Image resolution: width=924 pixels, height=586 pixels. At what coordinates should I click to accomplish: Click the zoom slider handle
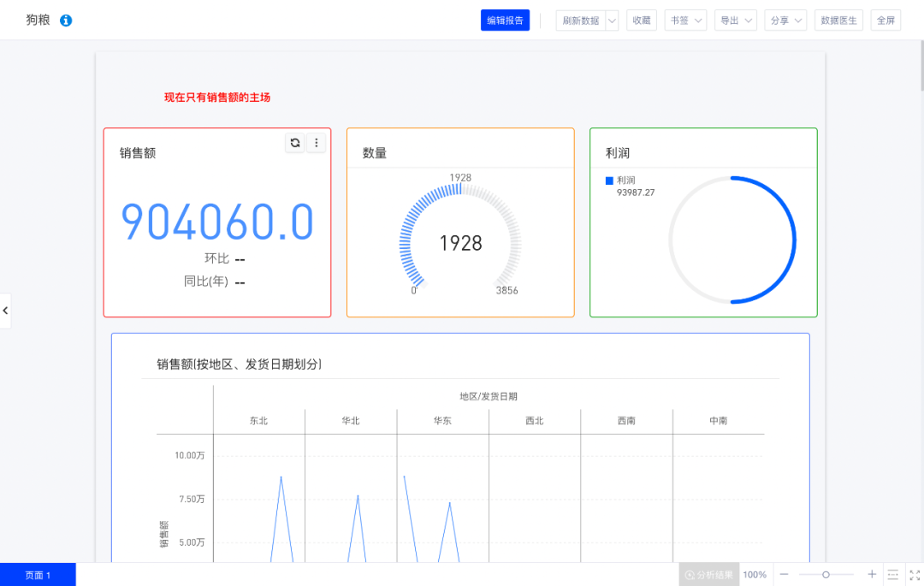[826, 575]
